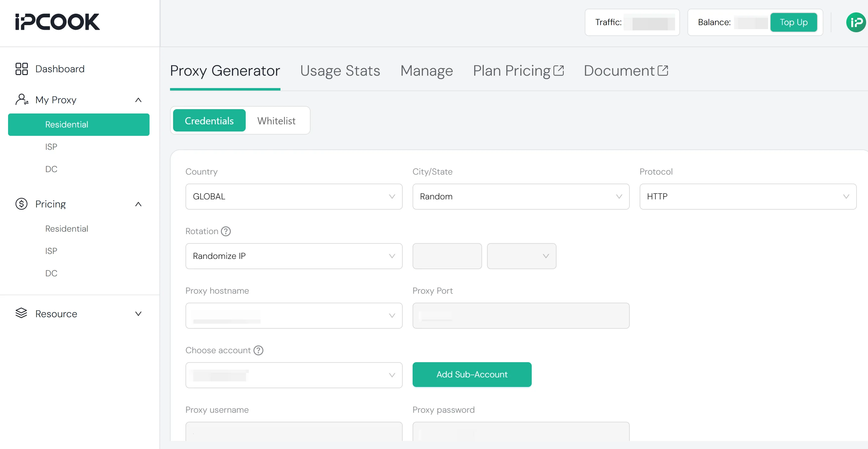The width and height of the screenshot is (868, 449).
Task: Open the rotation time unit dropdown
Action: 521,256
